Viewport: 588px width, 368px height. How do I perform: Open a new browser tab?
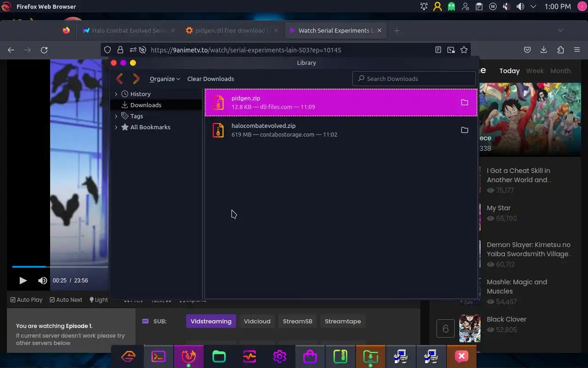pyautogui.click(x=396, y=30)
